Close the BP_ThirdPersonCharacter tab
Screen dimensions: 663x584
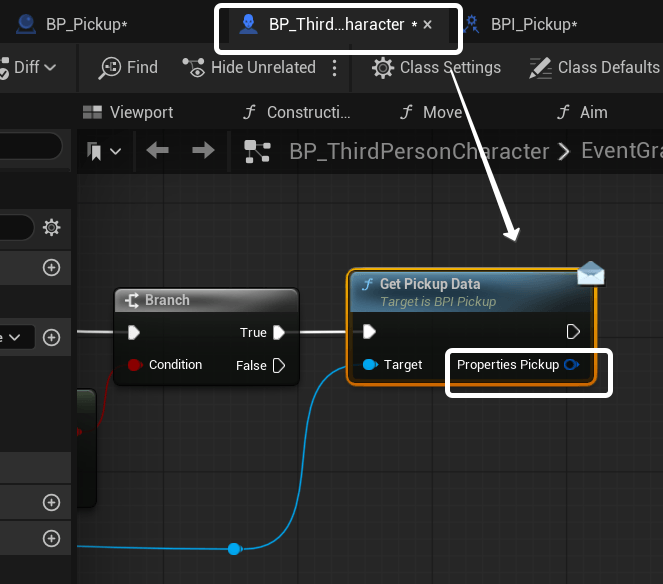tap(428, 24)
